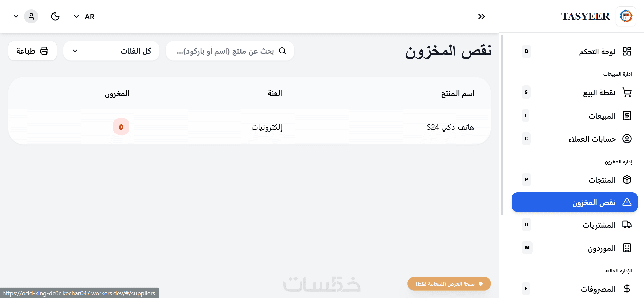
Task: Click the TASYEER store logo icon
Action: click(626, 16)
